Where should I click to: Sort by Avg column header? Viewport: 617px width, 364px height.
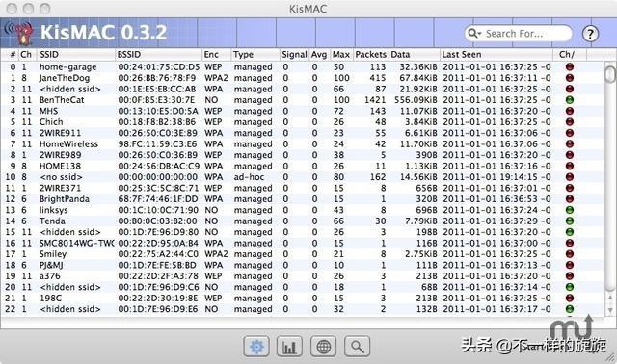(319, 54)
